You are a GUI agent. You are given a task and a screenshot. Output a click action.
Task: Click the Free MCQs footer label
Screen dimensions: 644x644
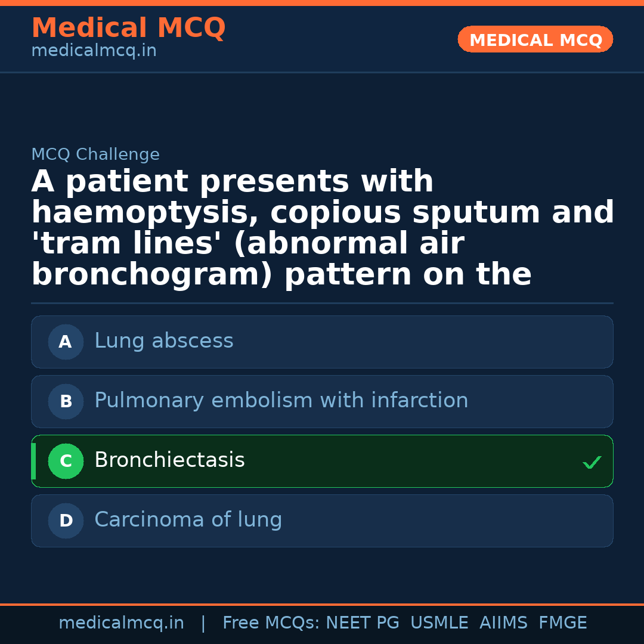(271, 623)
